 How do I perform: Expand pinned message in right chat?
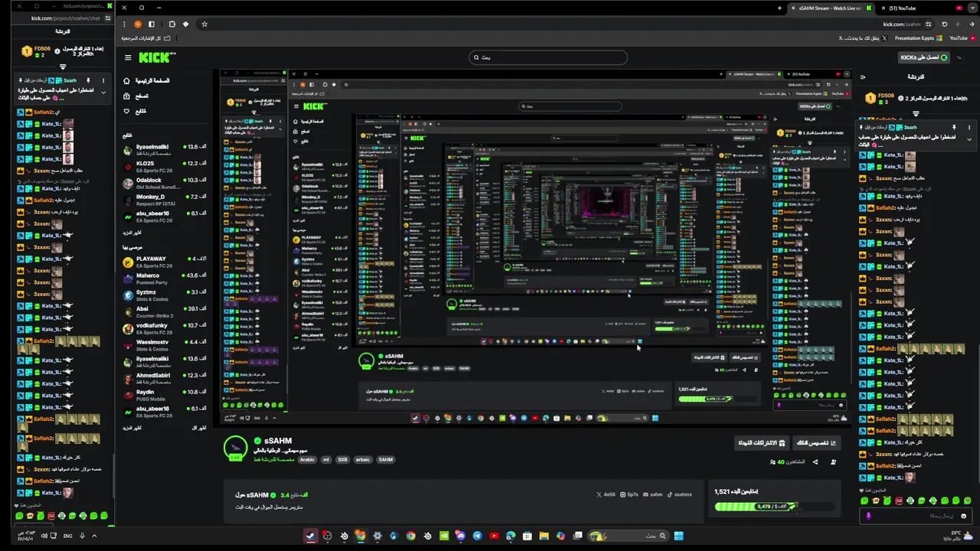coord(969,139)
